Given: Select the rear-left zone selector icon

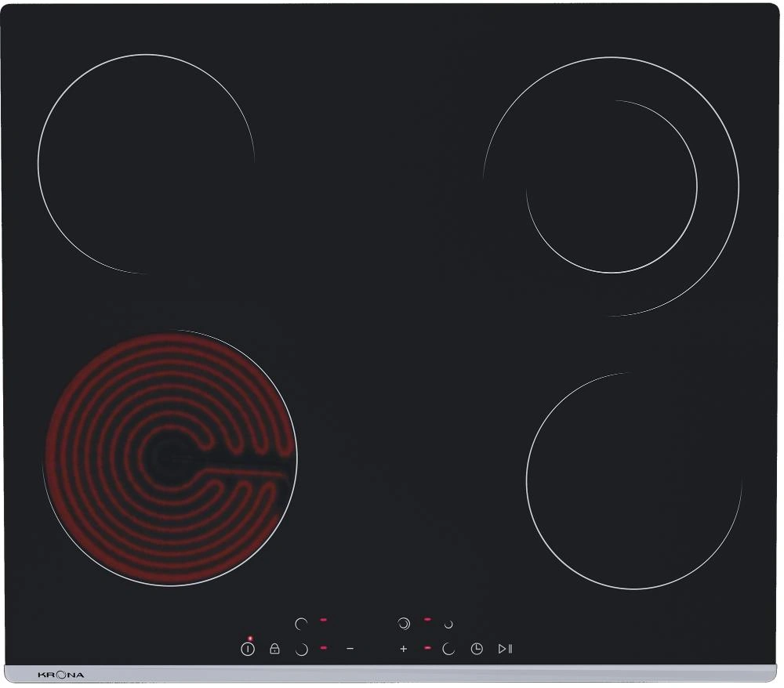Looking at the screenshot, I should [x=301, y=625].
